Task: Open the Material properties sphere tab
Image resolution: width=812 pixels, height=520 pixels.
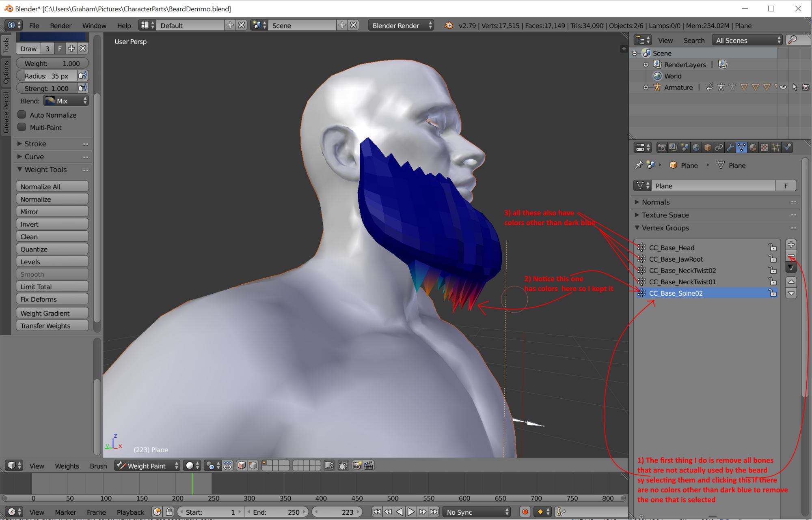Action: point(753,148)
